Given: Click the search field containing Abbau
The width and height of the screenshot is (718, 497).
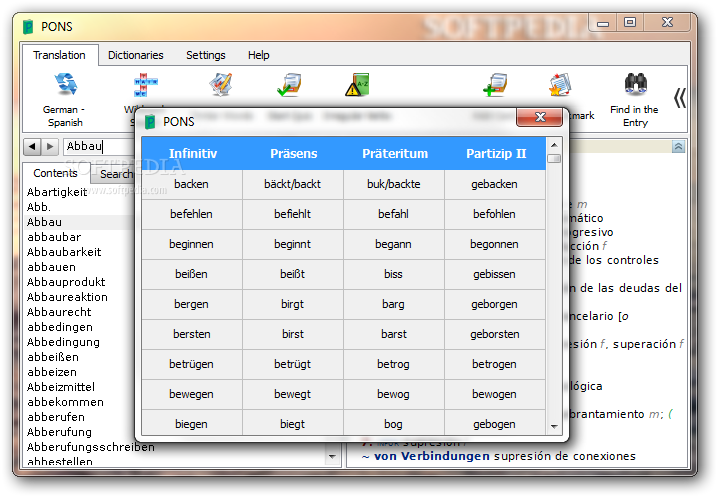Looking at the screenshot, I should tap(99, 147).
